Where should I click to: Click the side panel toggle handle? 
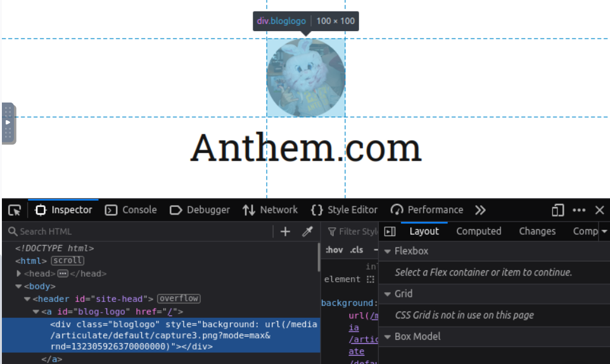(8, 123)
